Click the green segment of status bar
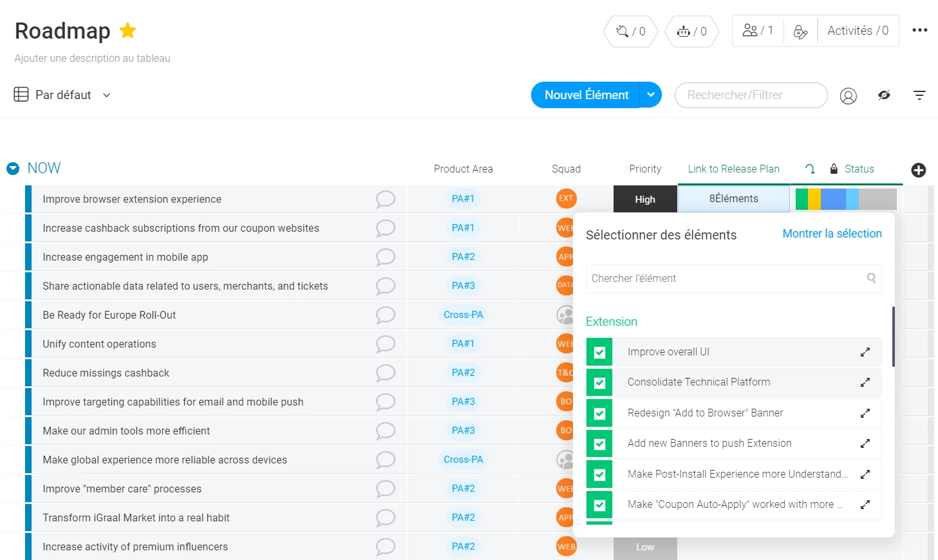This screenshot has height=560, width=938. tap(802, 200)
